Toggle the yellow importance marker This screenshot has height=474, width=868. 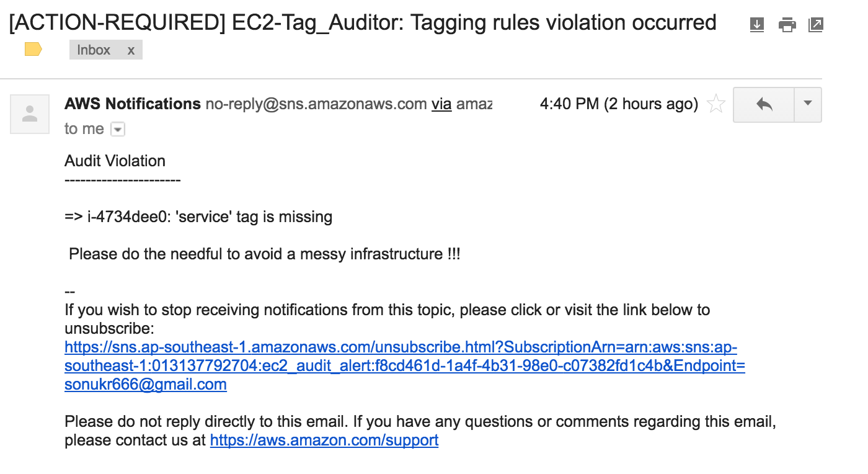pyautogui.click(x=33, y=50)
